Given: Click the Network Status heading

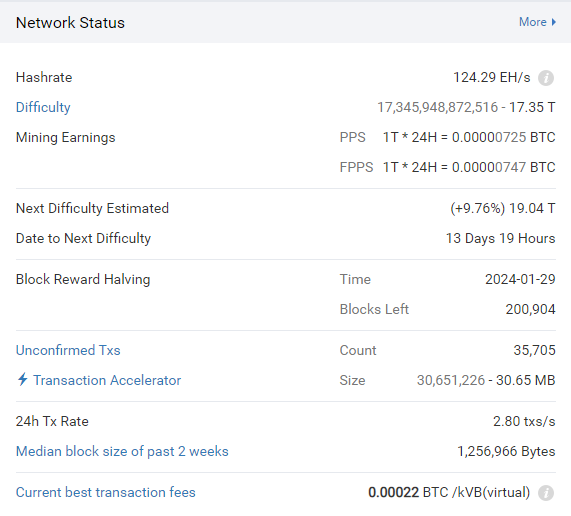Looking at the screenshot, I should [70, 23].
